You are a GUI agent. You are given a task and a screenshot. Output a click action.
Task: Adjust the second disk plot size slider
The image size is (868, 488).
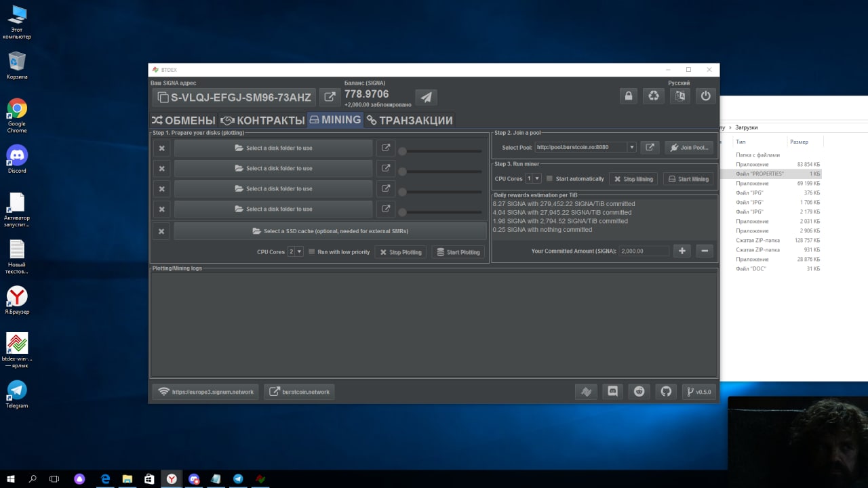click(x=441, y=171)
